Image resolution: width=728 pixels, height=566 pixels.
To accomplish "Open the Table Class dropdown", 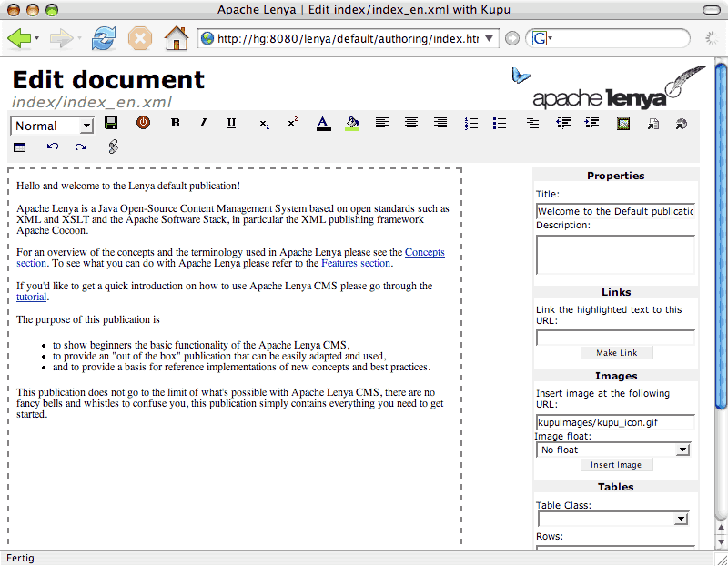I will (x=613, y=519).
